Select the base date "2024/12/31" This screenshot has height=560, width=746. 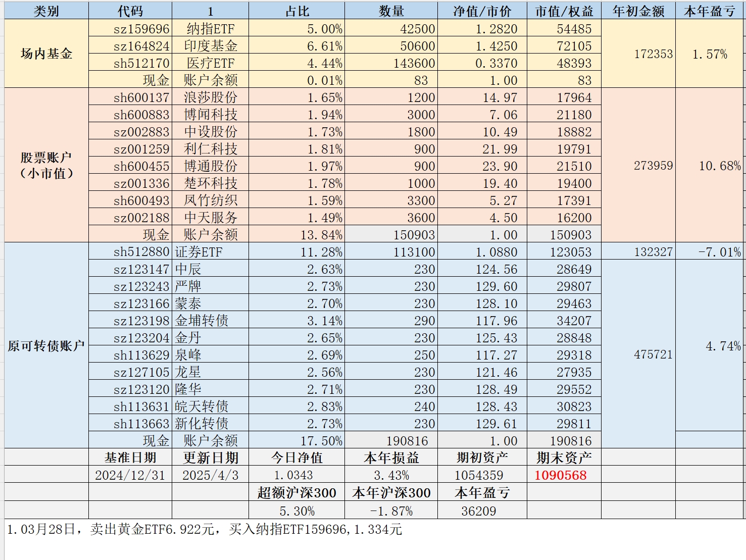[130, 475]
